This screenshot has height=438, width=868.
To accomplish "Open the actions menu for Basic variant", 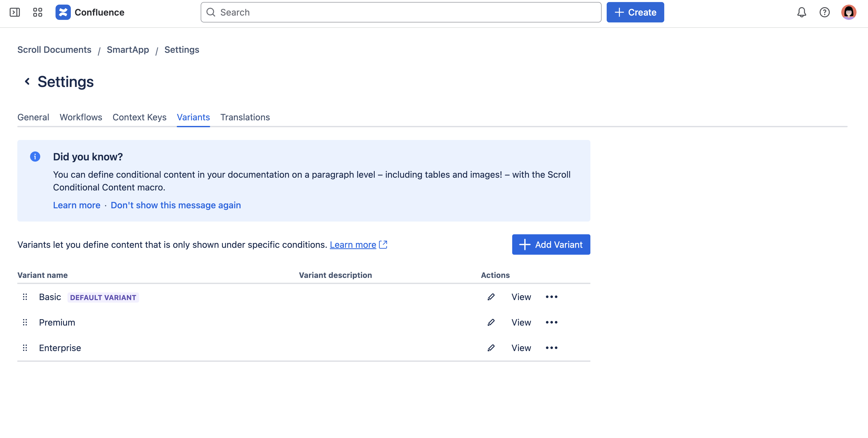I will (x=552, y=297).
